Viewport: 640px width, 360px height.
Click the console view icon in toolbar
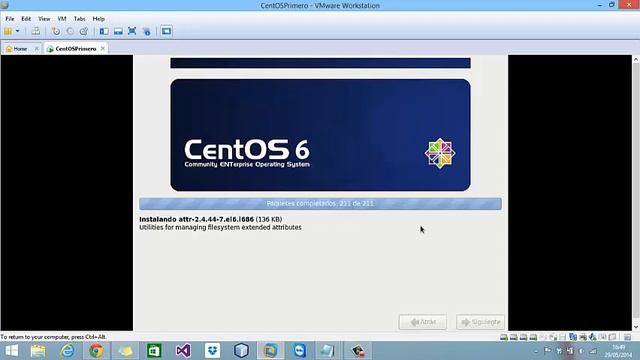tap(166, 31)
